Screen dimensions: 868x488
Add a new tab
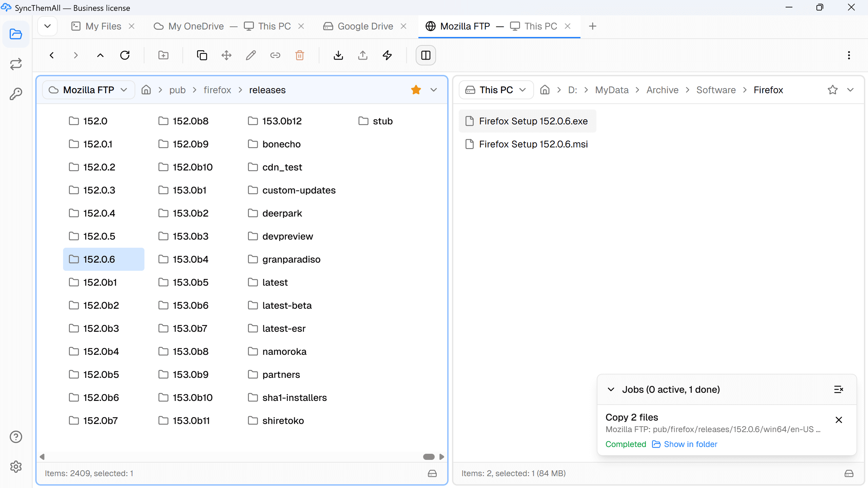[593, 26]
